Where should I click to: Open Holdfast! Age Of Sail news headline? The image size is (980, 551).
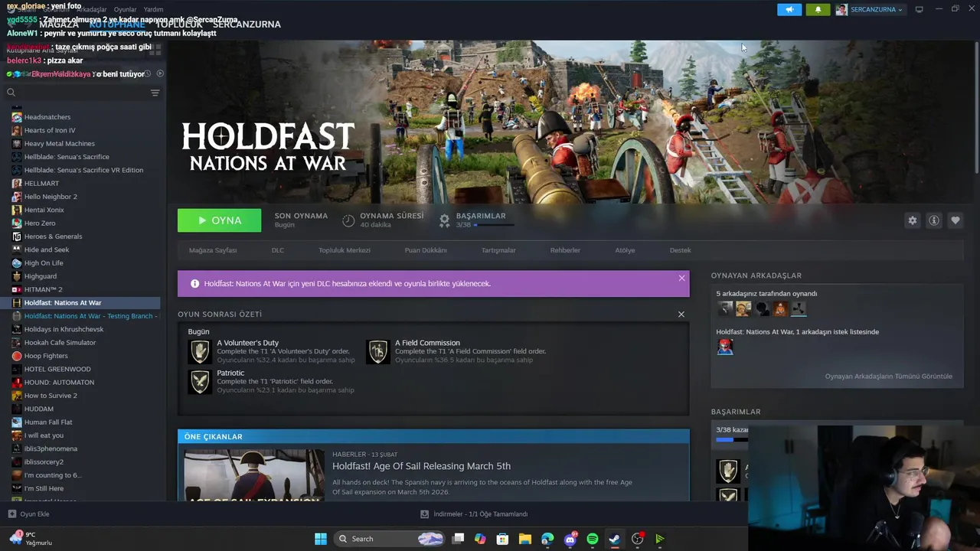pyautogui.click(x=421, y=466)
